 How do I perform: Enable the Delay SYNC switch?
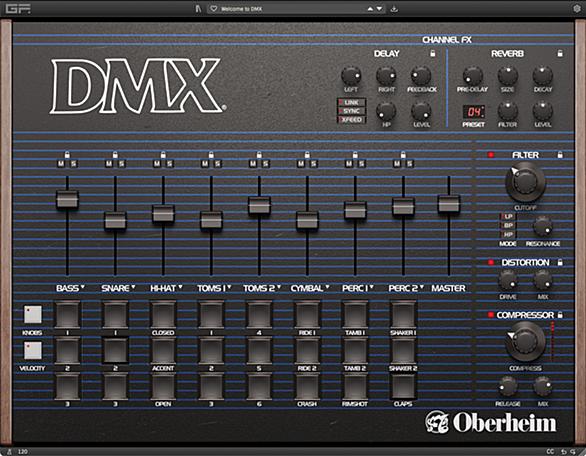pyautogui.click(x=351, y=111)
